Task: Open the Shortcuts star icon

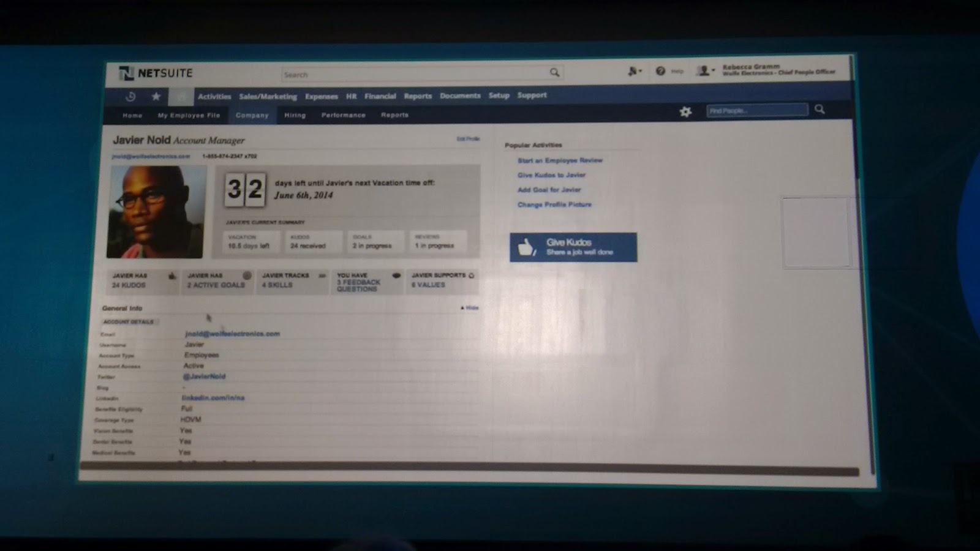Action: [156, 96]
